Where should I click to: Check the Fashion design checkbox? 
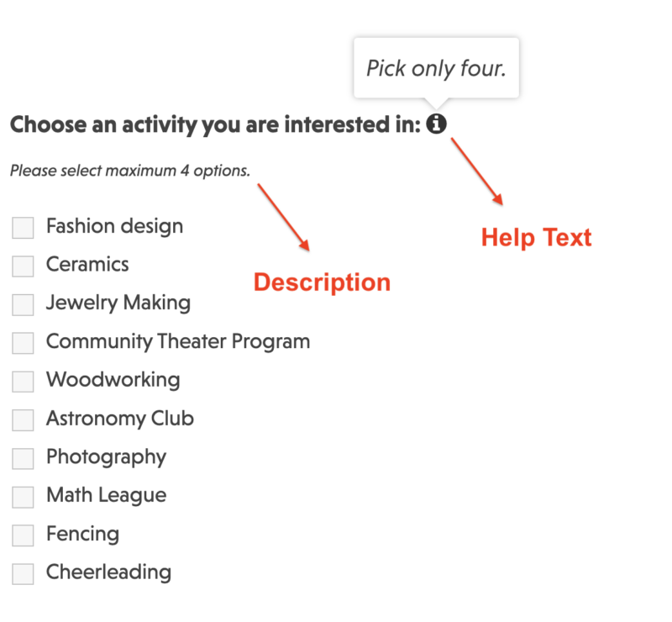[x=22, y=227]
